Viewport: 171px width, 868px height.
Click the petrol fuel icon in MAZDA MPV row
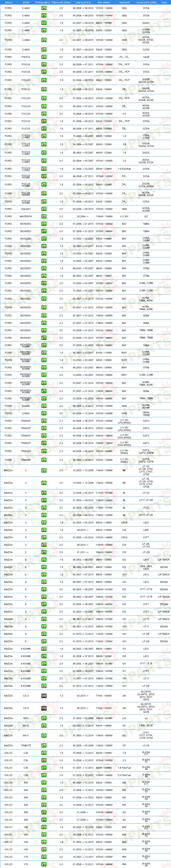pos(44,718)
